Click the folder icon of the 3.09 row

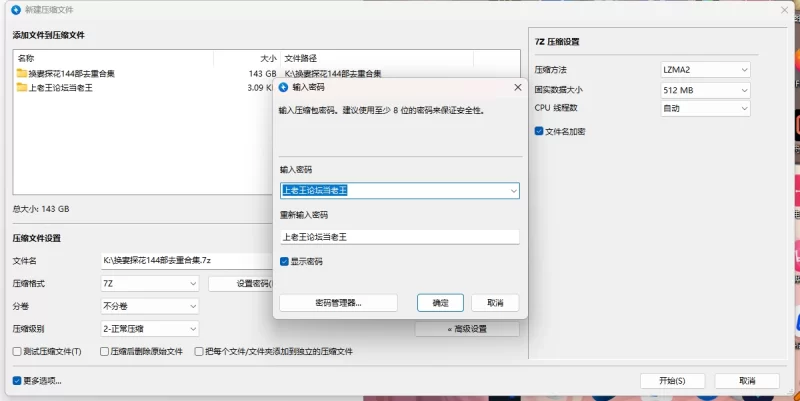pyautogui.click(x=21, y=88)
